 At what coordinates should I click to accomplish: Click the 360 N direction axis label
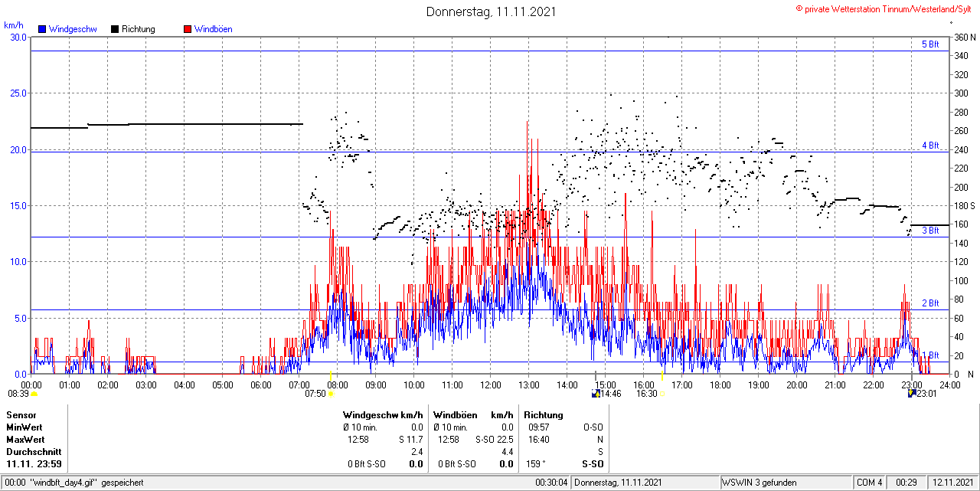click(x=965, y=37)
